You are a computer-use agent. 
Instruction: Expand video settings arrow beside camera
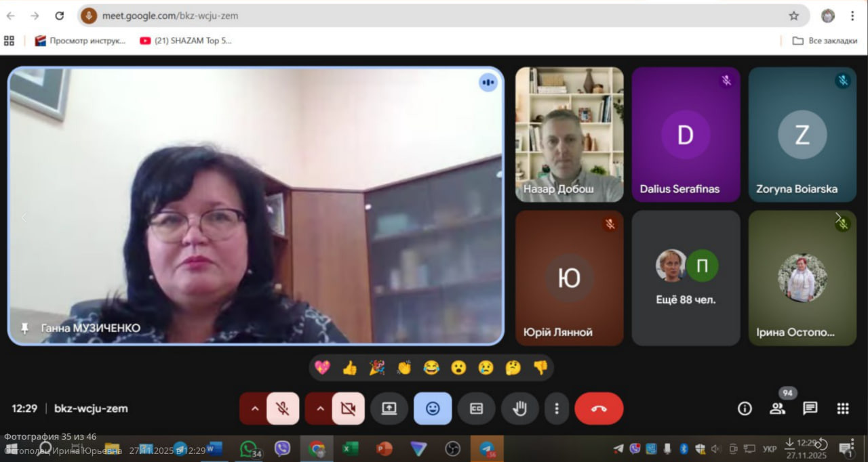coord(320,408)
